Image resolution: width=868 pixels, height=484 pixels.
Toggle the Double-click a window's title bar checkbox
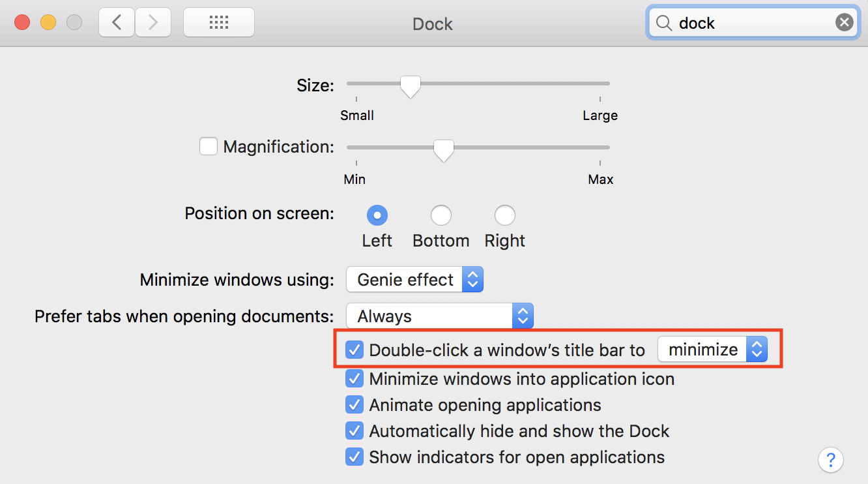354,350
